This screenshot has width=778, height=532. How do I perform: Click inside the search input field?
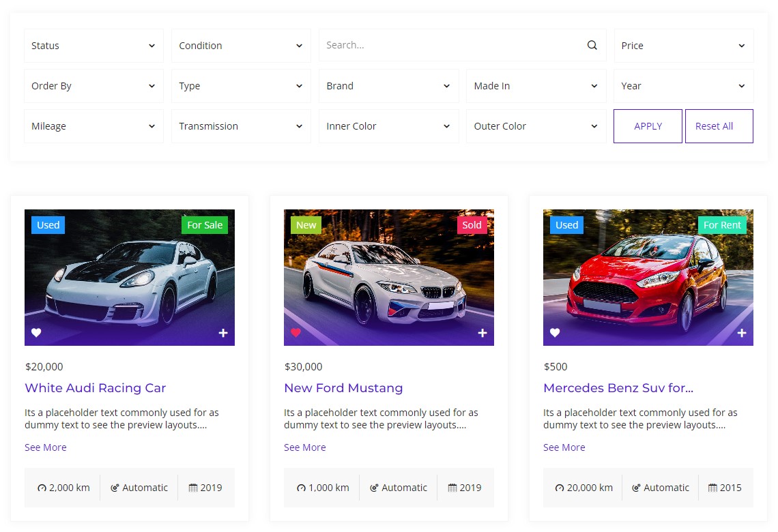[x=444, y=45]
